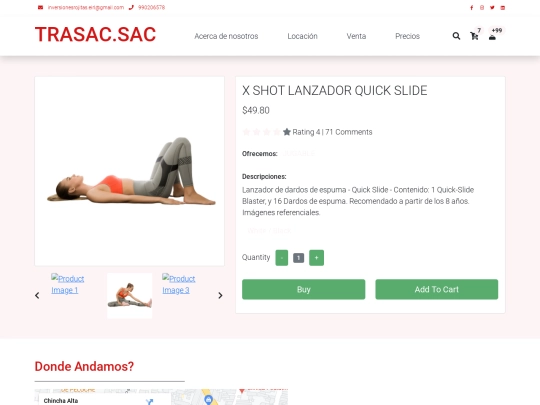Image resolution: width=540 pixels, height=405 pixels.
Task: Visit the YouTube social icon
Action: [502, 8]
